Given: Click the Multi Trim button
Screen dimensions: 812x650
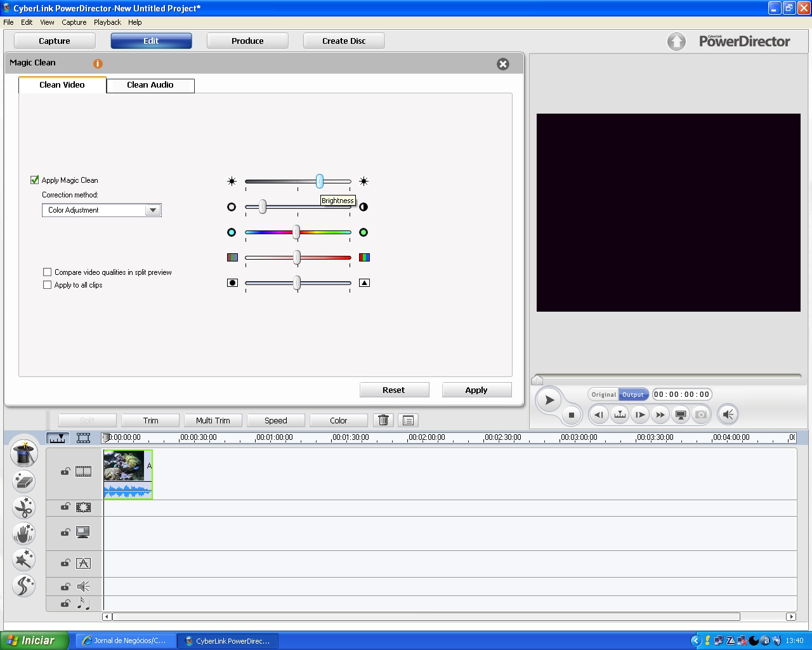Looking at the screenshot, I should click(x=213, y=420).
